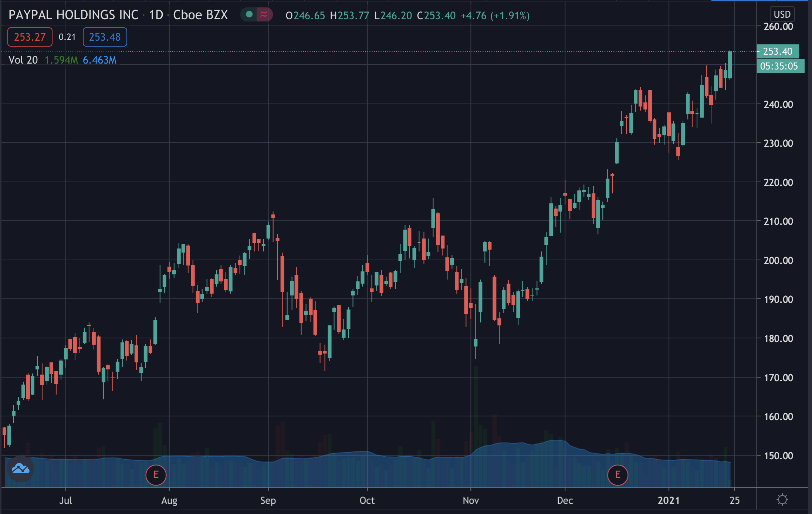Click the 2021 label on time axis
812x514 pixels.
(x=669, y=500)
